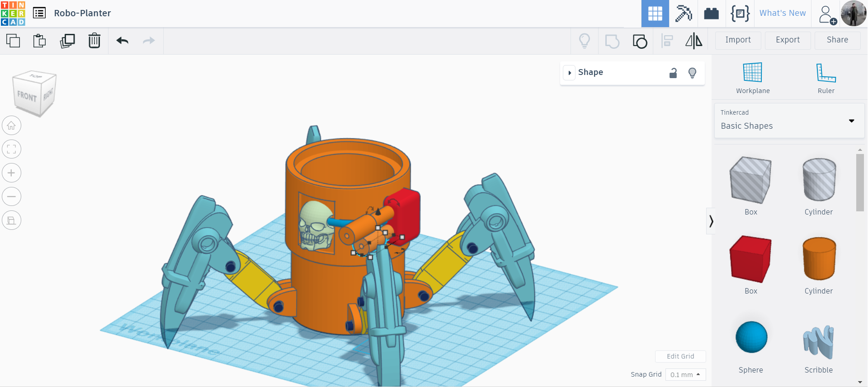This screenshot has width=868, height=387.
Task: Open the Align tool
Action: coord(667,41)
